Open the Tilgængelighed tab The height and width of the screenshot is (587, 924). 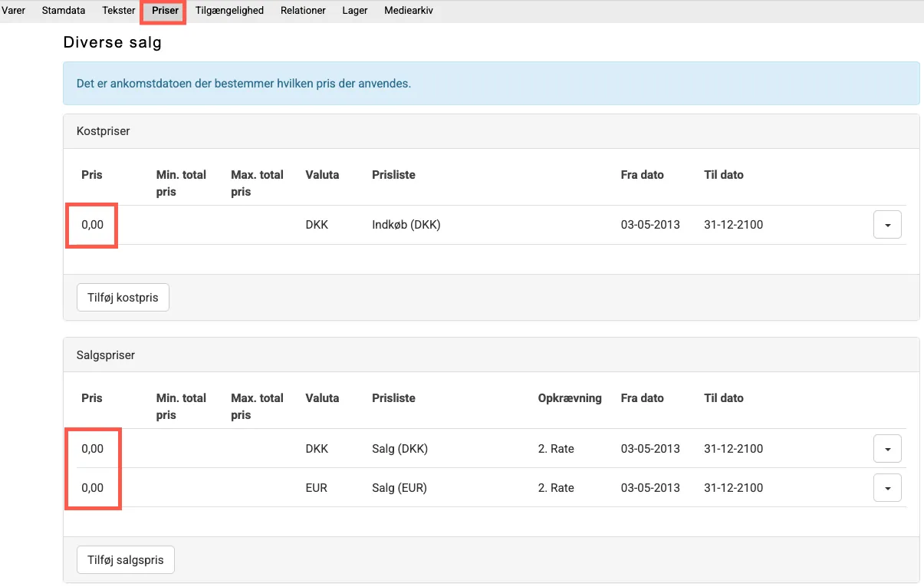point(229,11)
